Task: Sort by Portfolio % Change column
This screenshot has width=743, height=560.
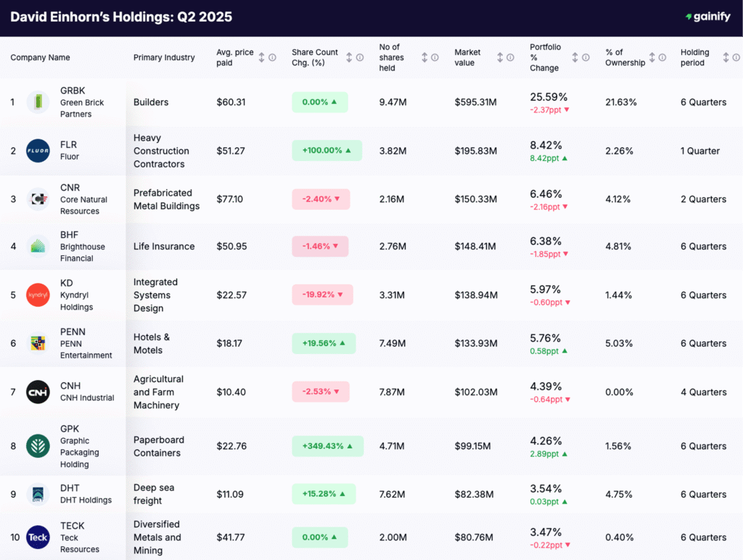Action: (575, 57)
